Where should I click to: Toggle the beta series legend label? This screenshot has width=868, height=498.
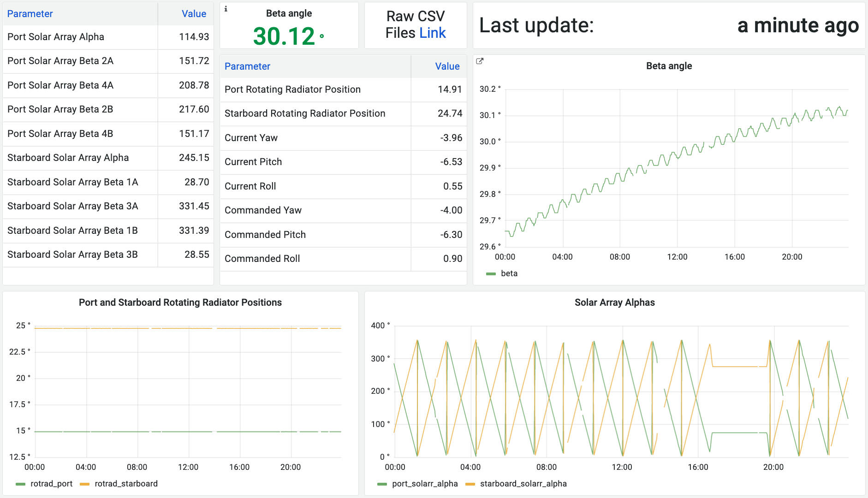pos(509,273)
